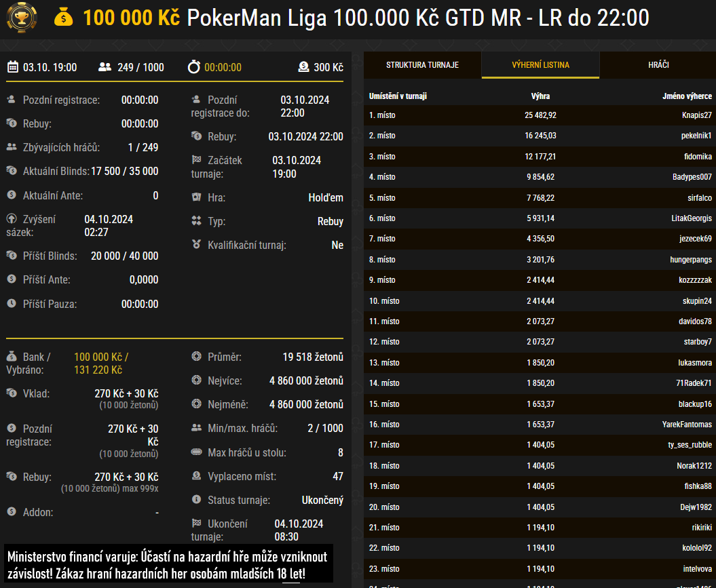Open the Struktura turnaje tab
The height and width of the screenshot is (588, 716).
click(x=422, y=65)
